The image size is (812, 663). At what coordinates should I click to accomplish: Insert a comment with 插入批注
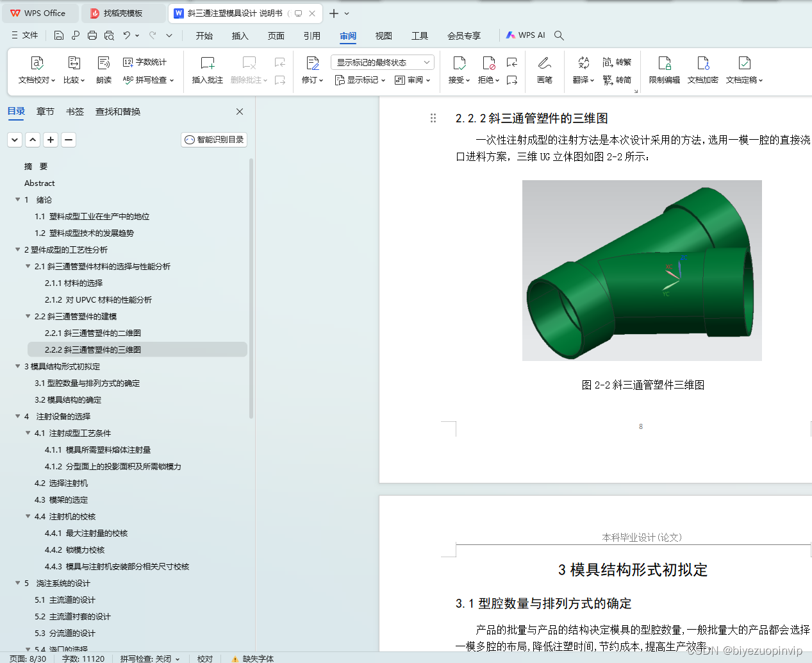click(x=208, y=70)
